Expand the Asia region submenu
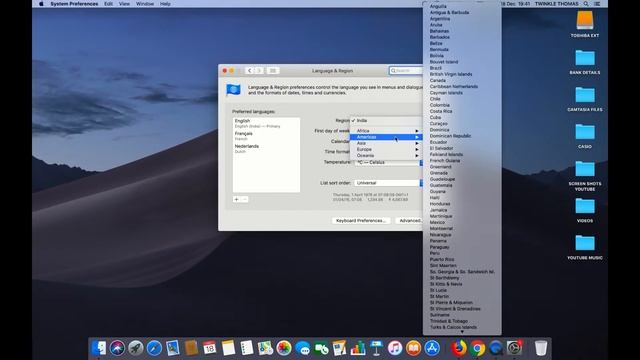640x360 pixels. (x=386, y=143)
